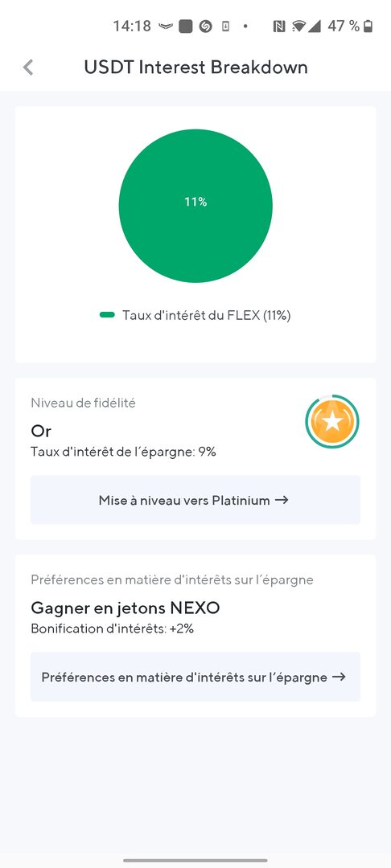This screenshot has width=391, height=868.
Task: Tap the Shazam notification icon
Action: 205,26
